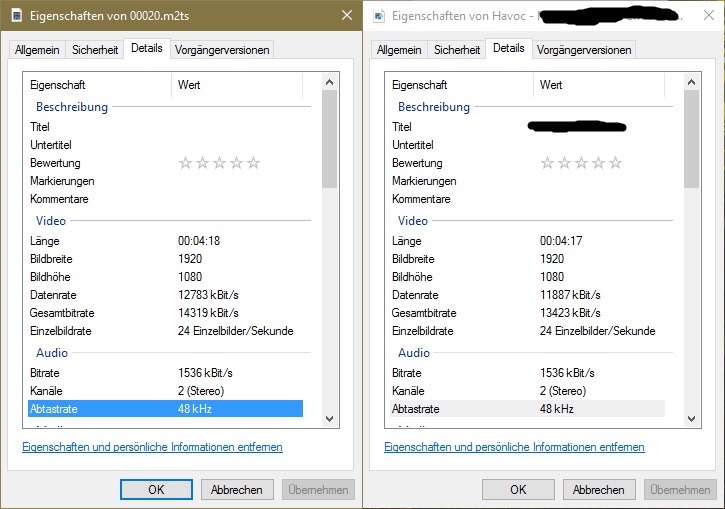The width and height of the screenshot is (725, 509).
Task: Select Untertitel row in Havoc window
Action: click(x=527, y=145)
